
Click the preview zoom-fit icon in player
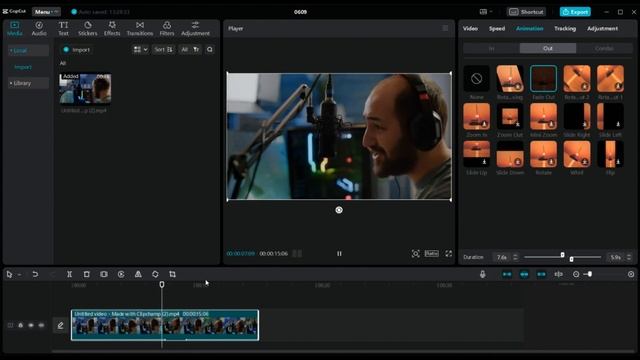coord(416,253)
